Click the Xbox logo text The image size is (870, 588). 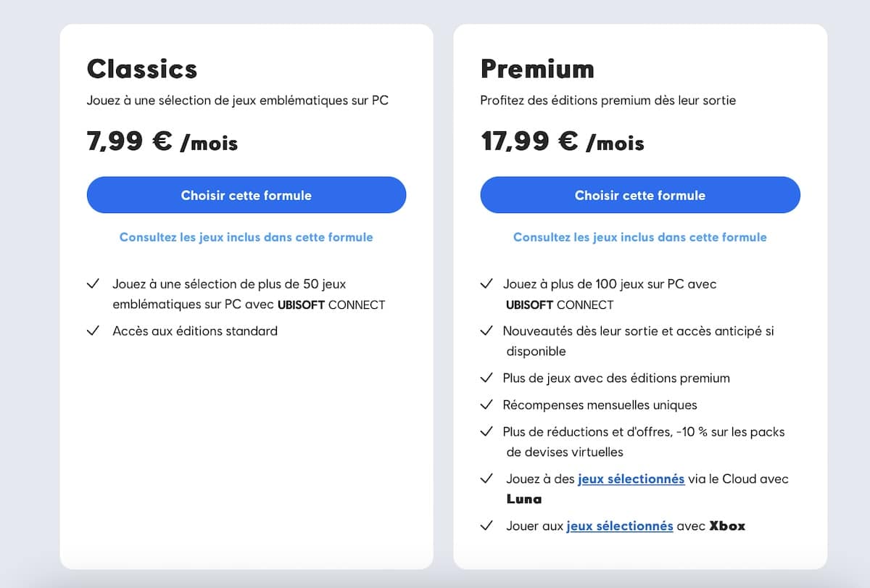tap(727, 526)
